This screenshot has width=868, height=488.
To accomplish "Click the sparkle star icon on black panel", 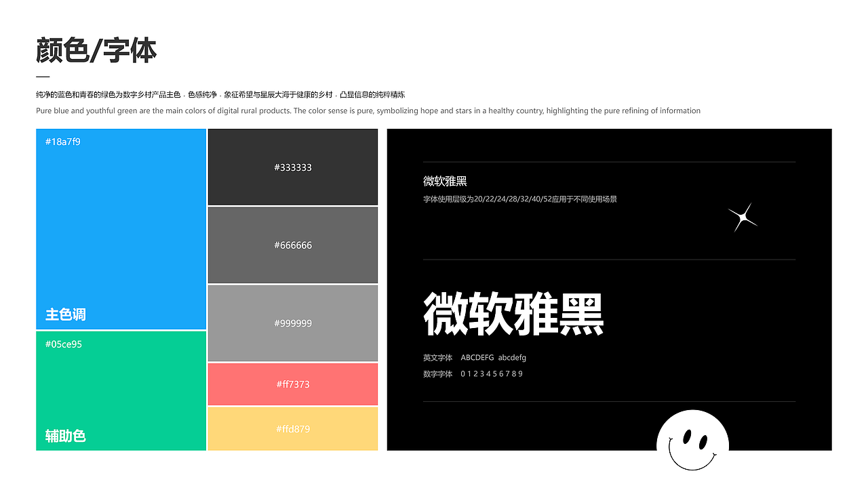I will tap(743, 216).
